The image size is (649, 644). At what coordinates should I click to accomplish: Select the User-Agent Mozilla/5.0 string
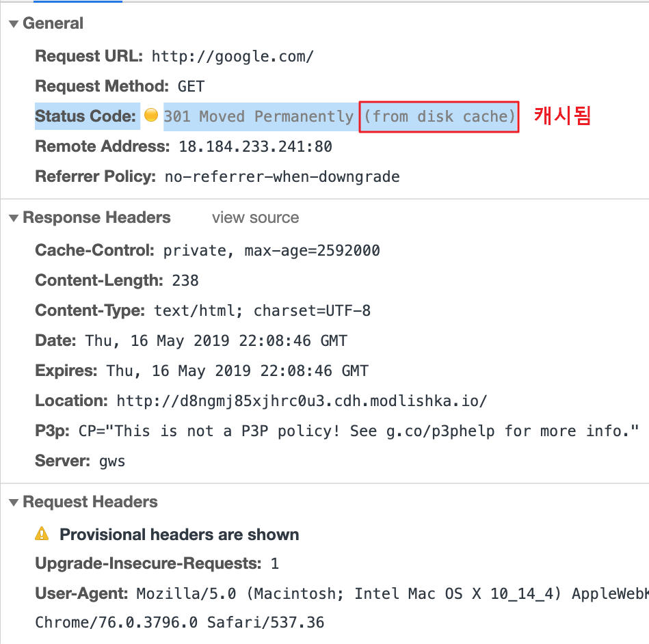393,593
